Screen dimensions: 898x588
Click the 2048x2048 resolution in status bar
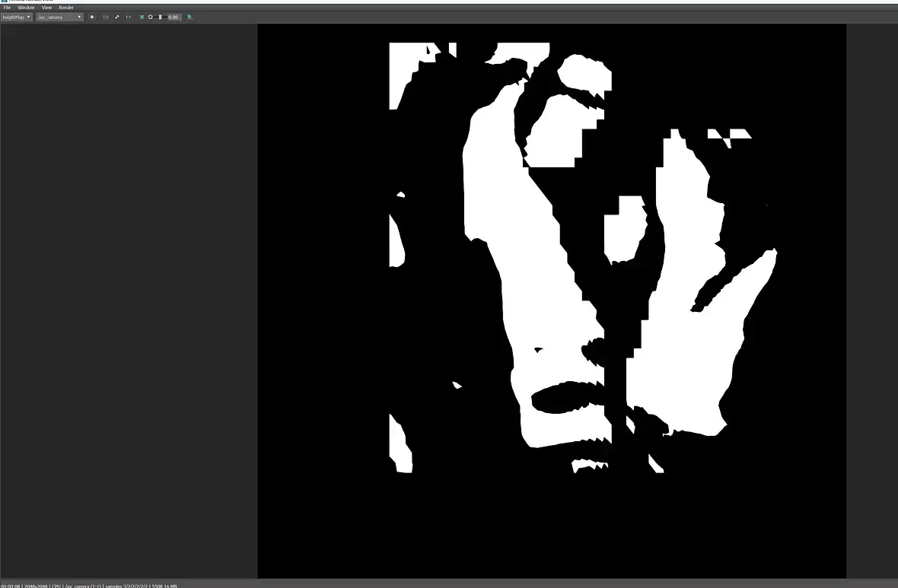click(x=36, y=586)
